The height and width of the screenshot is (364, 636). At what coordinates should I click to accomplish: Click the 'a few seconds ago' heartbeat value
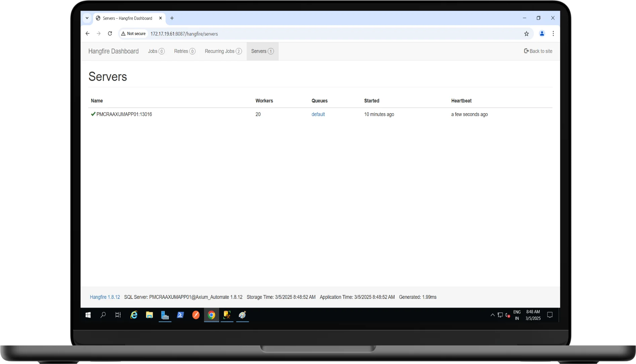[x=469, y=115]
